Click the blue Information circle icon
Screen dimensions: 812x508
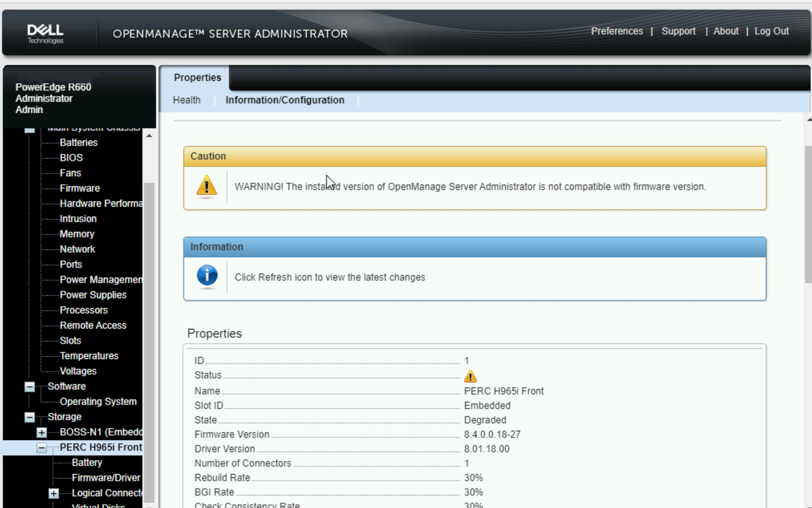(207, 276)
